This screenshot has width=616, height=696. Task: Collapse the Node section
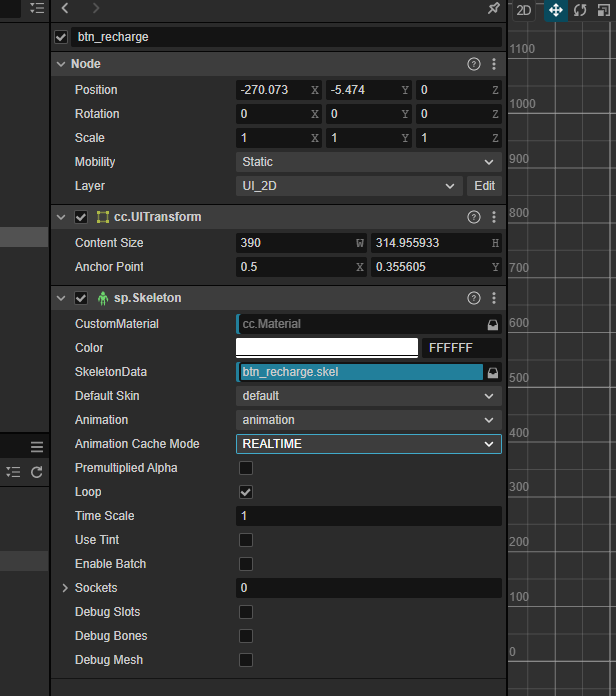pos(61,64)
